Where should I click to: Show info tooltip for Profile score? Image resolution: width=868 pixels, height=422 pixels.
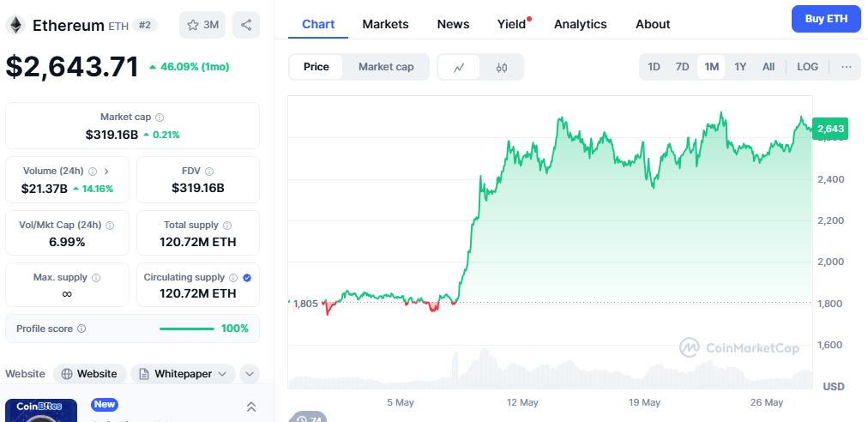(81, 329)
